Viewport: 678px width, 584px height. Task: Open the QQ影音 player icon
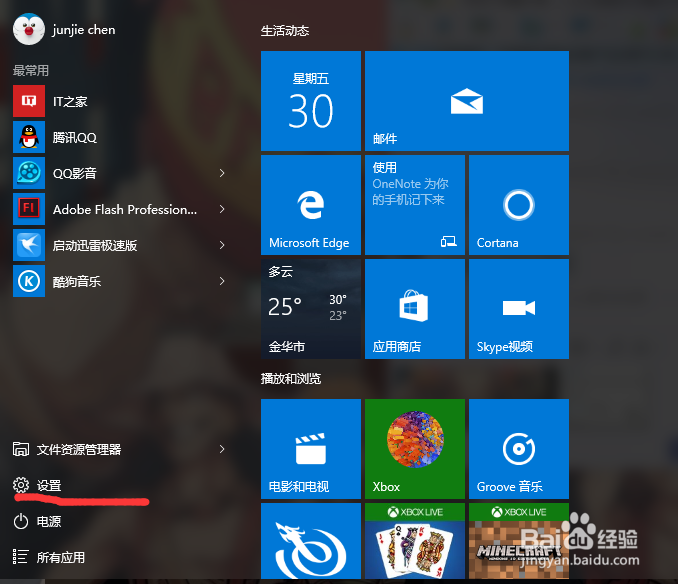[x=29, y=173]
